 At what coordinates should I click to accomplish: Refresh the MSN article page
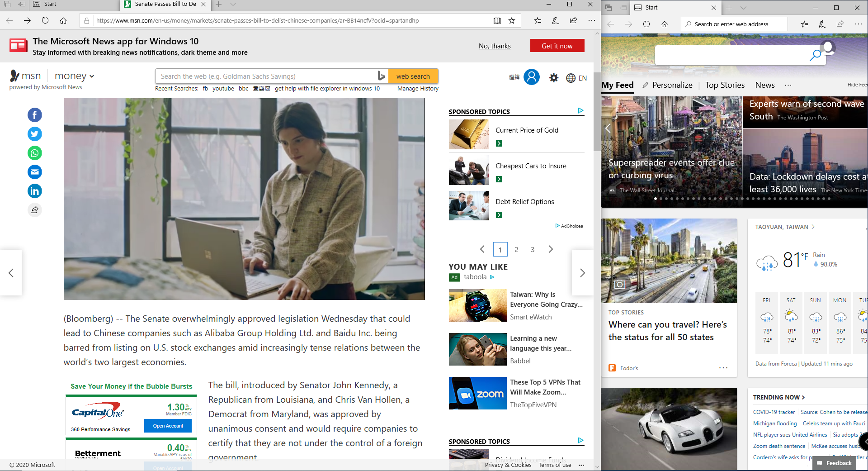[x=45, y=20]
